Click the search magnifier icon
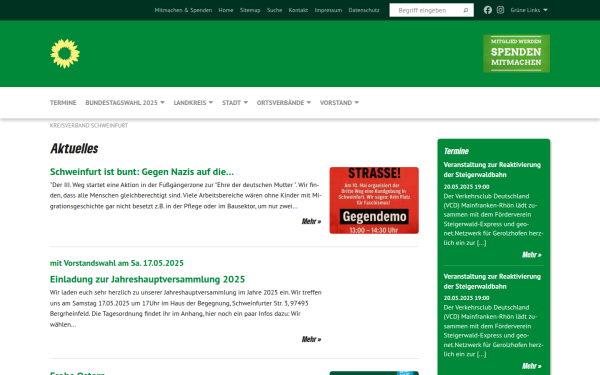600x375 pixels. 466,10
